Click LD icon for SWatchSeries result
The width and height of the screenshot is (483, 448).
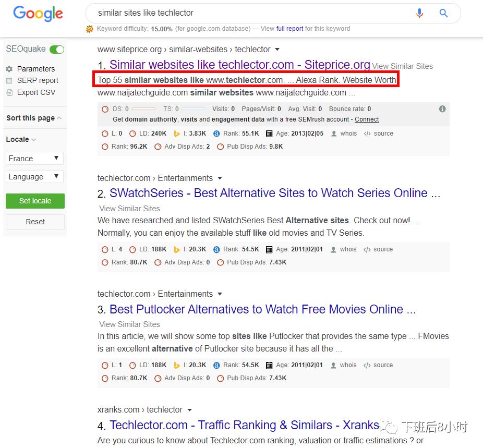tap(132, 250)
